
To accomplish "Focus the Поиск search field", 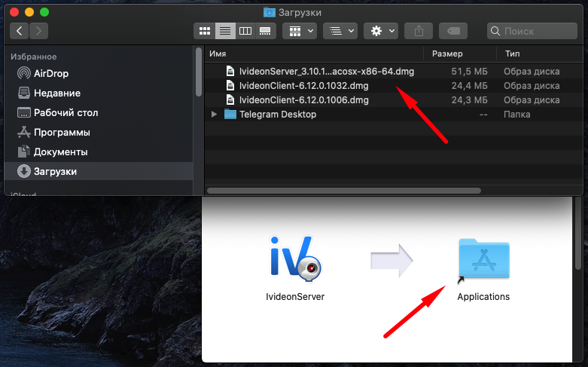I will [x=532, y=31].
